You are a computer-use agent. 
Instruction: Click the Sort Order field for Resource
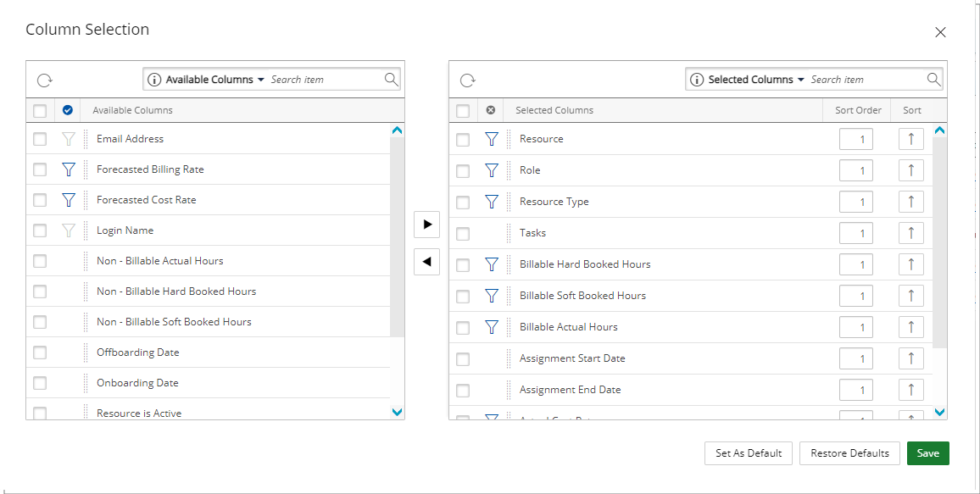pyautogui.click(x=856, y=139)
